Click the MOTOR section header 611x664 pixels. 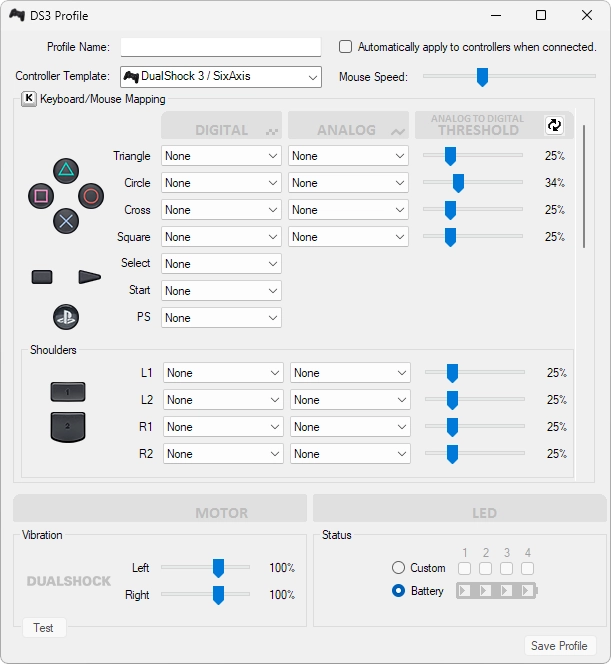pos(160,508)
